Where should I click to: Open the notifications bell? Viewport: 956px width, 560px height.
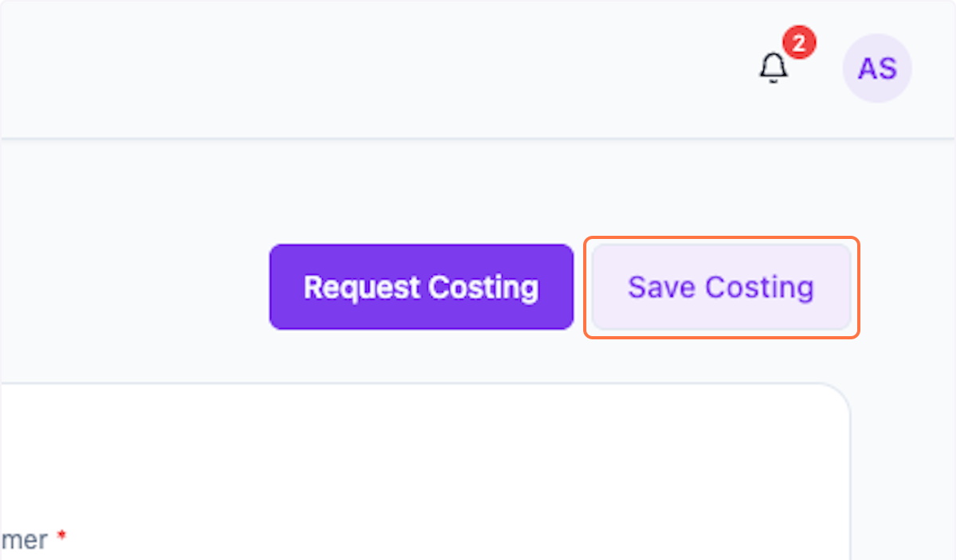[773, 69]
